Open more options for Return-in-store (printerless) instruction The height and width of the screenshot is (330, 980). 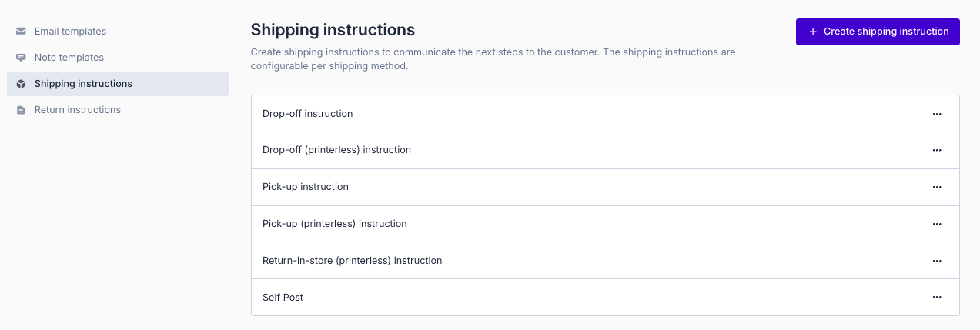[937, 261]
